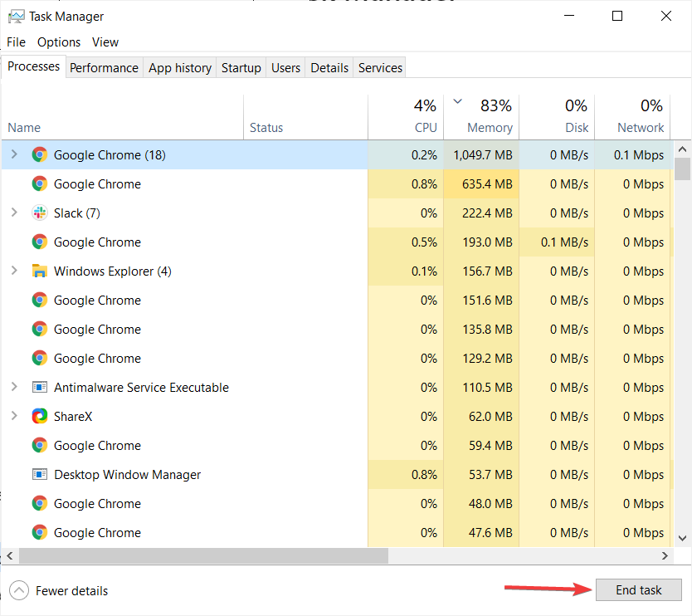Click the 53.7 MB memory cell
The width and height of the screenshot is (692, 616).
[481, 475]
